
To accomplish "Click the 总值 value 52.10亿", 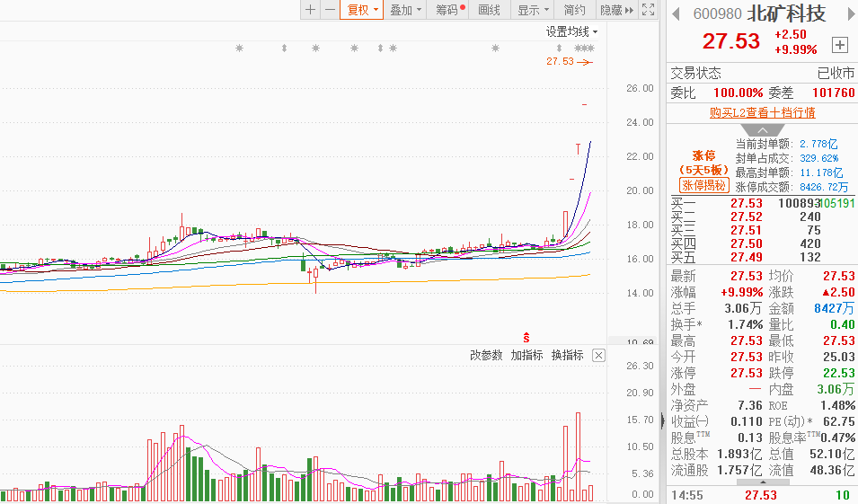I will pyautogui.click(x=832, y=455).
